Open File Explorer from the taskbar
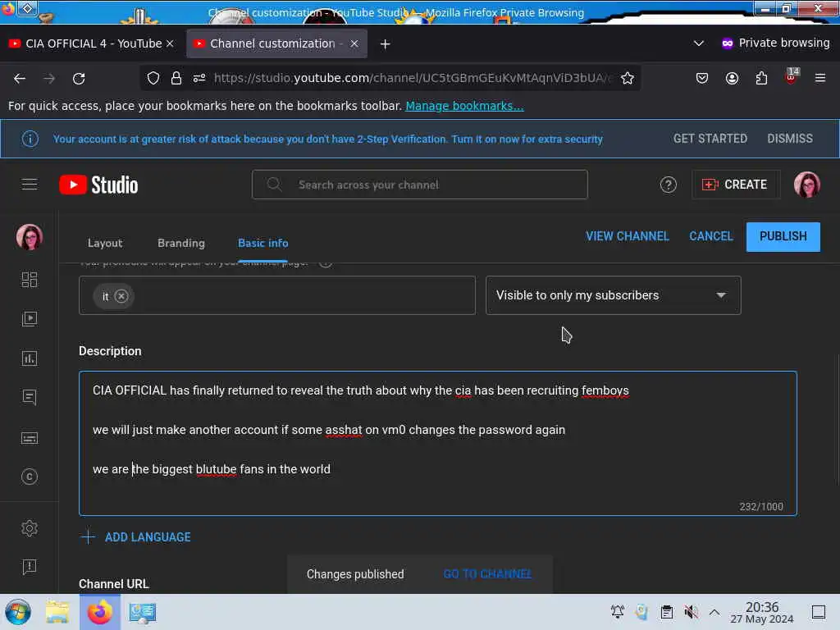Image resolution: width=840 pixels, height=630 pixels. click(57, 612)
